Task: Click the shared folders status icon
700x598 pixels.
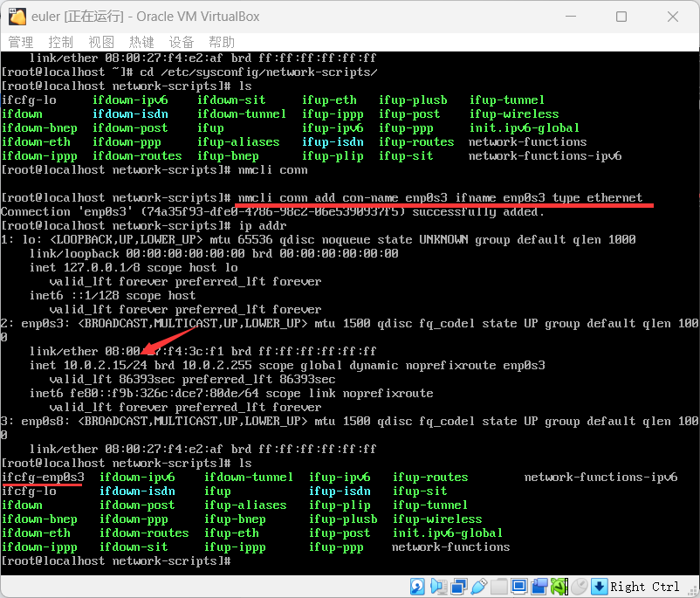Action: 498,586
